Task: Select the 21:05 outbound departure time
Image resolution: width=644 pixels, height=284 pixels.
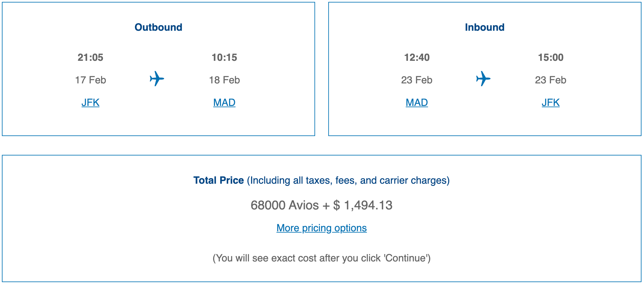Action: click(x=90, y=57)
